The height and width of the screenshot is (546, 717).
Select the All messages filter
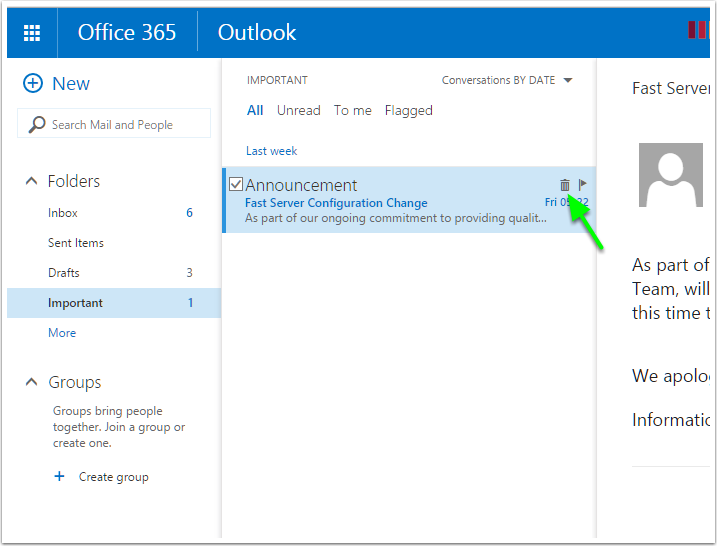255,111
